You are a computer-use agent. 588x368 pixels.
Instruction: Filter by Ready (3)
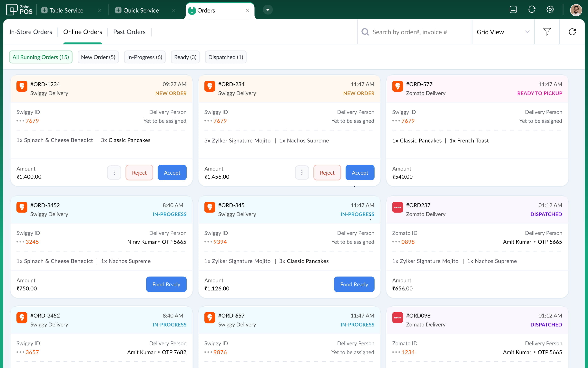[185, 57]
